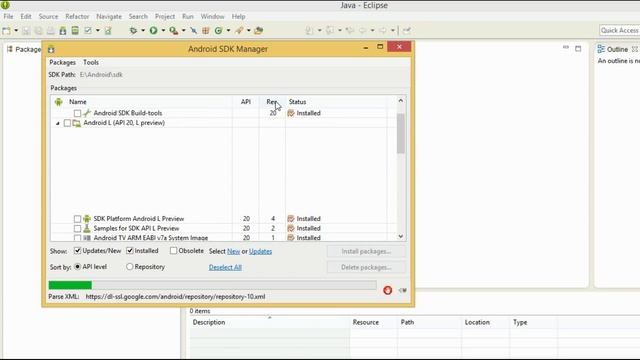Check the SDK Platform Android L Preview checkbox
This screenshot has height=360, width=640.
point(77,219)
